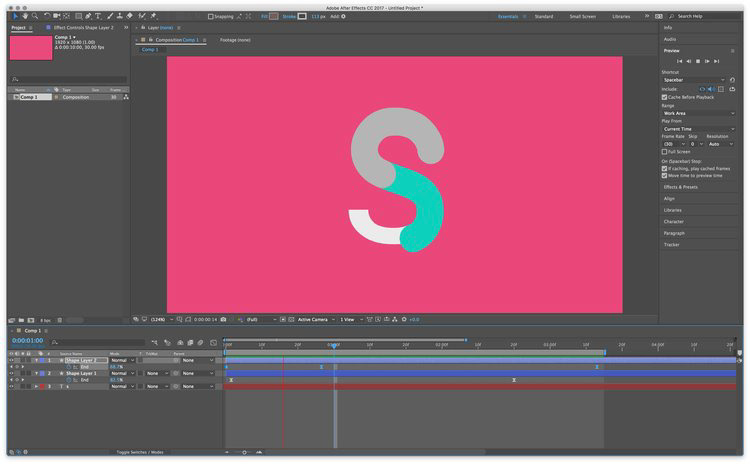Switch to the Project panel tab
Image resolution: width=750 pixels, height=464 pixels.
click(x=18, y=28)
